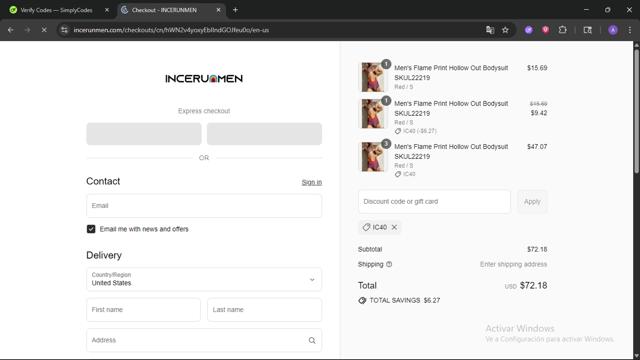Click the INCERUNMEN store logo
This screenshot has width=640, height=360.
[204, 78]
